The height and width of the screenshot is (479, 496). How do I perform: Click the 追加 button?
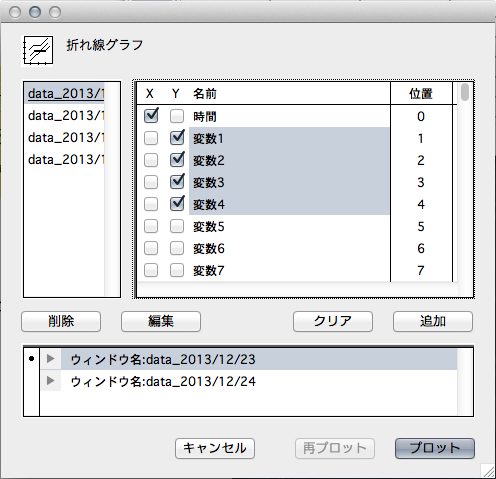[433, 321]
